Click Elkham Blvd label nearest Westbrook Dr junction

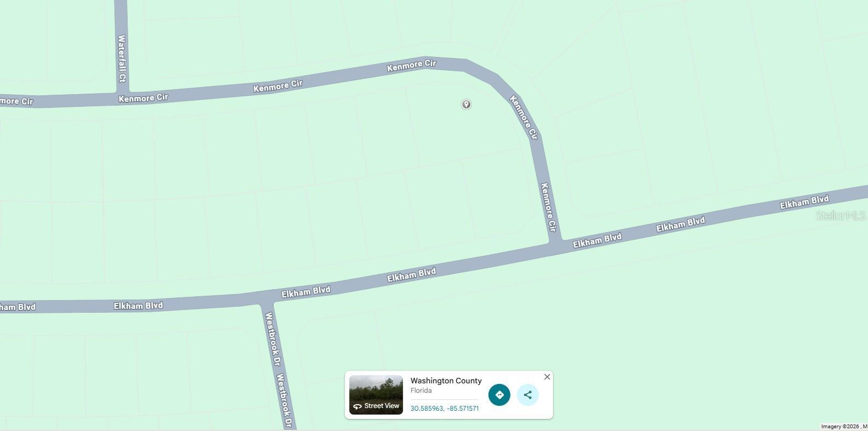tap(306, 291)
